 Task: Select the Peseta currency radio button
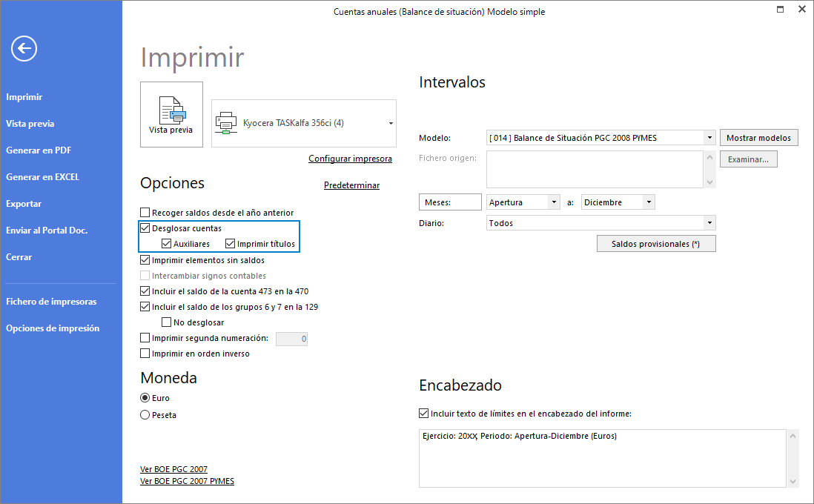(145, 415)
